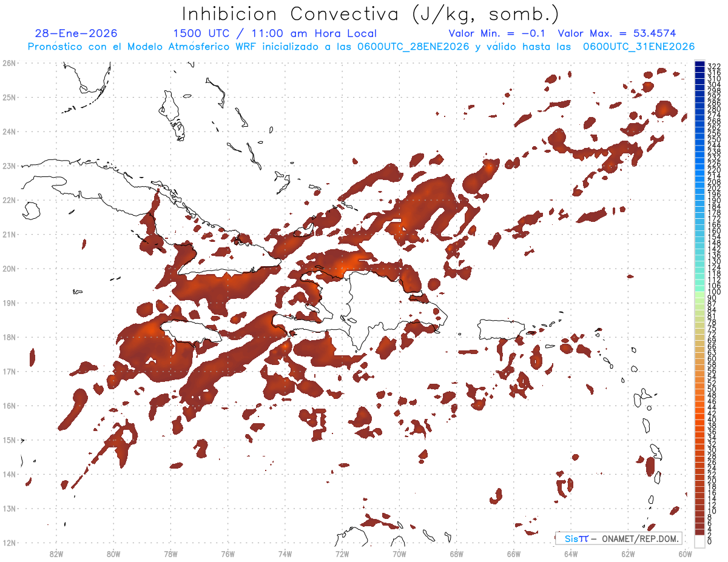This screenshot has height=562, width=728.
Task: Click the "21N" latitude label
Action: 8,234
